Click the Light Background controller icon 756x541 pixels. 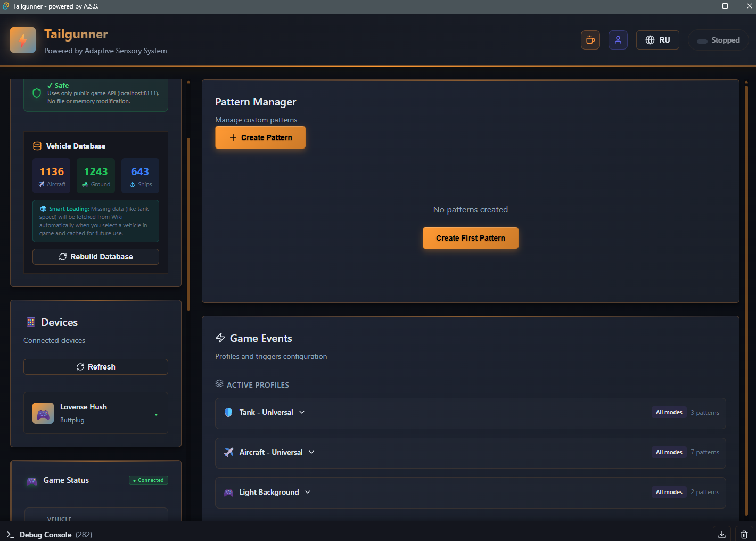(x=229, y=493)
